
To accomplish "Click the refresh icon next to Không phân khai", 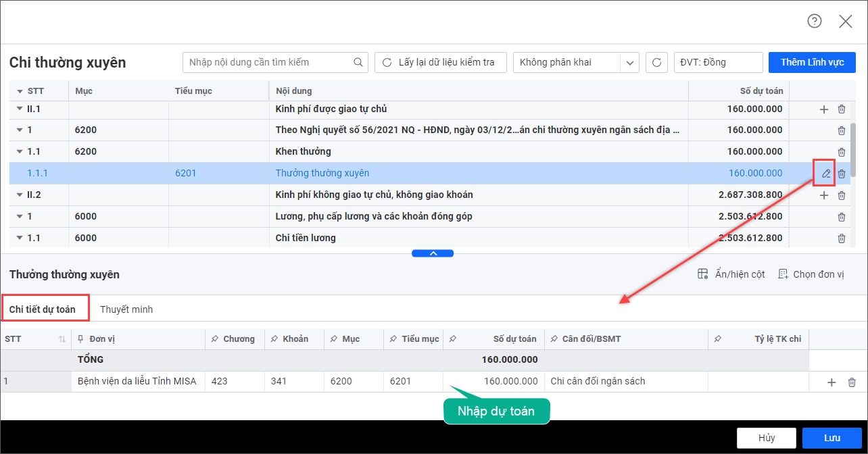I will (656, 62).
